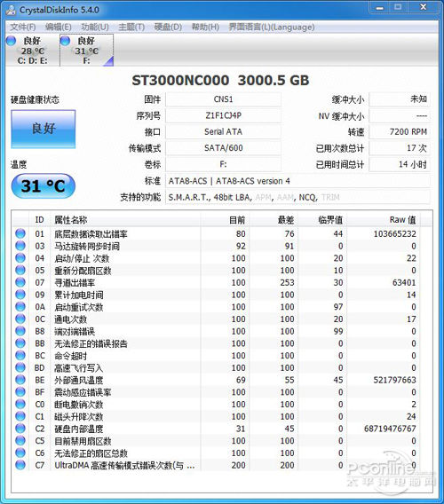
Task: Click the 属性名称 column header
Action: (125, 220)
